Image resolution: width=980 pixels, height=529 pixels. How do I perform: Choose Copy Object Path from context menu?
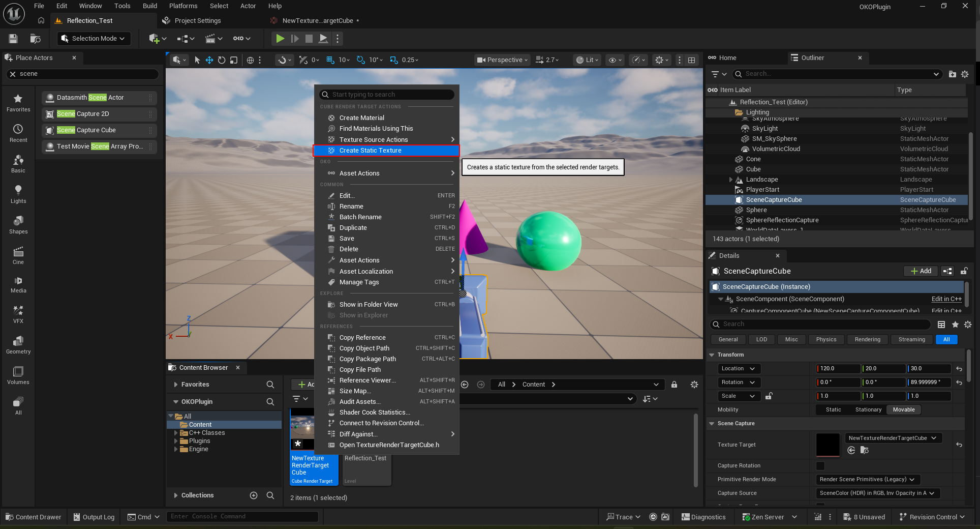pos(386,348)
